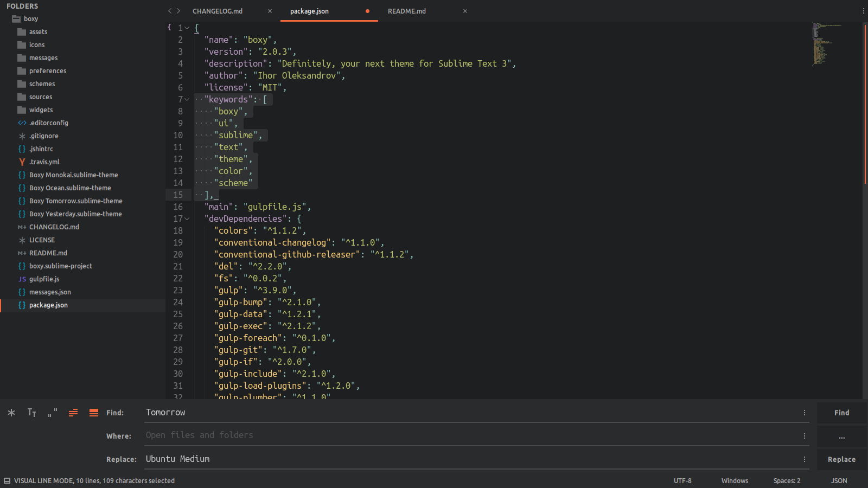Click the panel switcher icon in status bar
The image size is (868, 488).
click(x=7, y=481)
